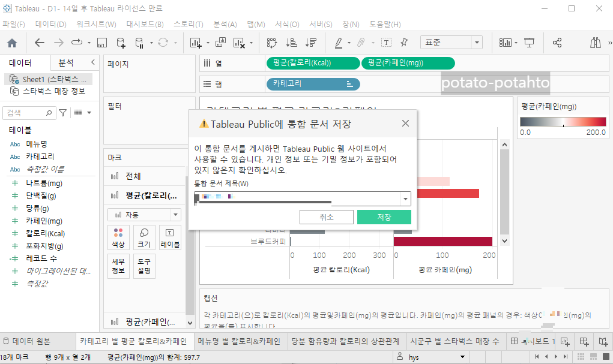This screenshot has height=364, width=613.
Task: Click the 취소 button in the dialog
Action: [327, 217]
